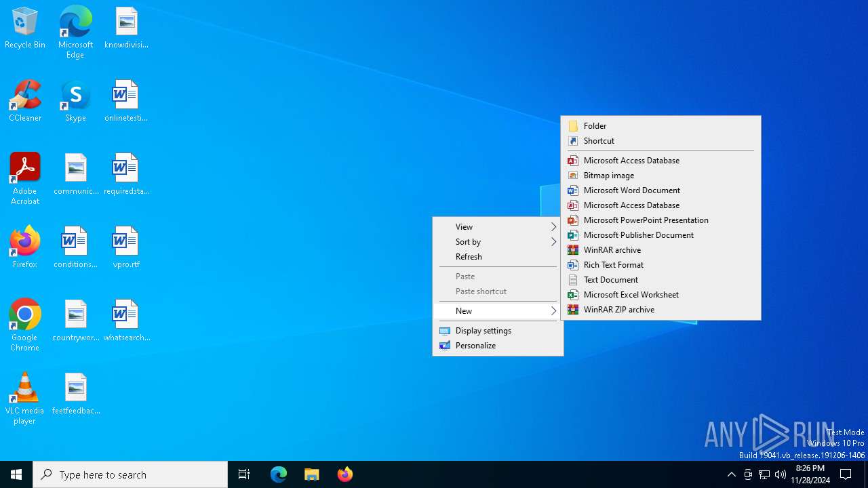868x488 pixels.
Task: Click the Show desktop strip
Action: click(866, 474)
